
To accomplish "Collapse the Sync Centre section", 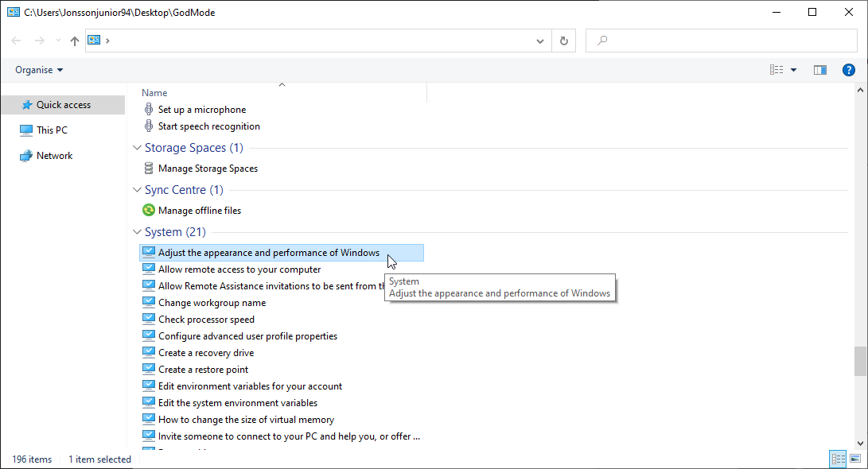I will point(137,189).
